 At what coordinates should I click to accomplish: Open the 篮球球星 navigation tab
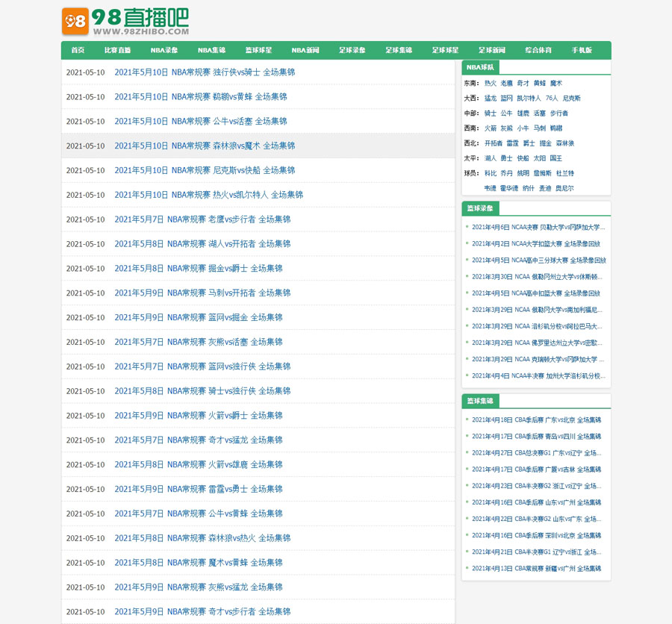coord(258,51)
